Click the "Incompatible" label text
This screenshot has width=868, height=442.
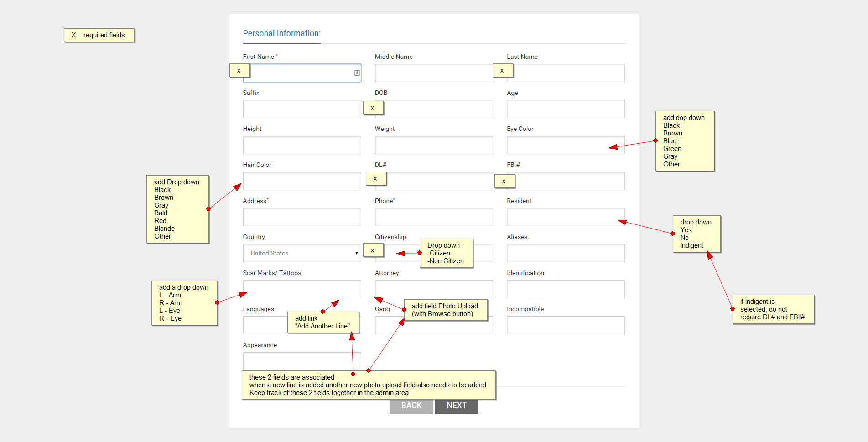click(x=525, y=309)
